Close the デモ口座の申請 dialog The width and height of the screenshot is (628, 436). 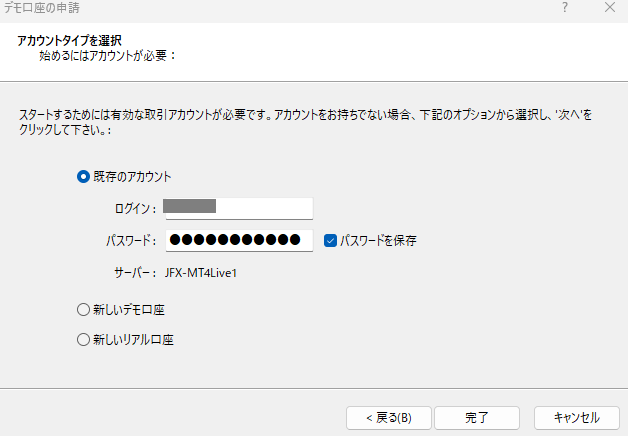coord(610,7)
